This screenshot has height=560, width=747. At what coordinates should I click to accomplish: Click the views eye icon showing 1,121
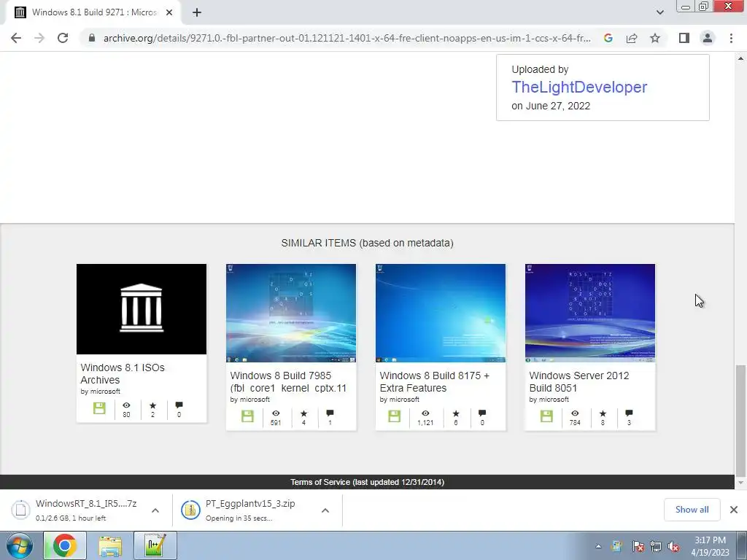coord(425,413)
